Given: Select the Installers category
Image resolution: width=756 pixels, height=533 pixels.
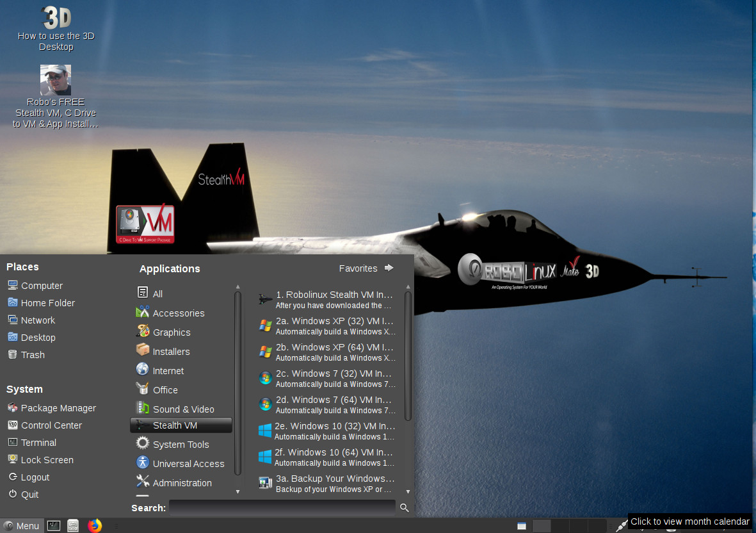Looking at the screenshot, I should [x=181, y=351].
